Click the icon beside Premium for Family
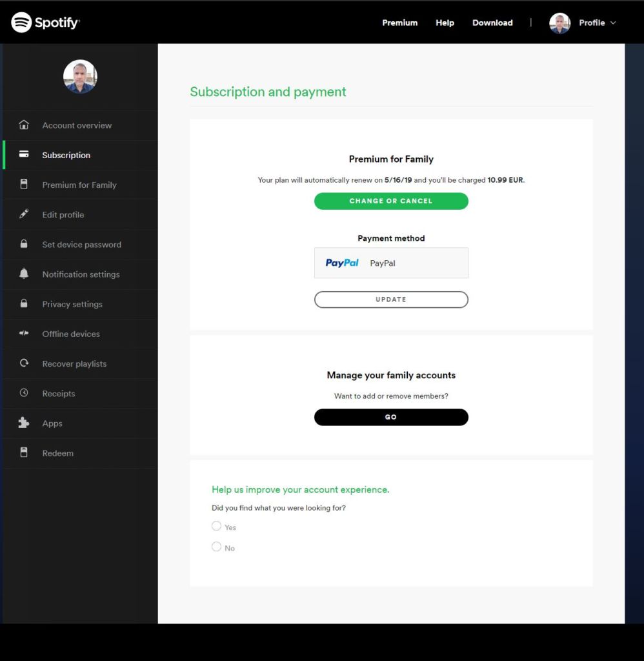The image size is (644, 661). tap(24, 184)
